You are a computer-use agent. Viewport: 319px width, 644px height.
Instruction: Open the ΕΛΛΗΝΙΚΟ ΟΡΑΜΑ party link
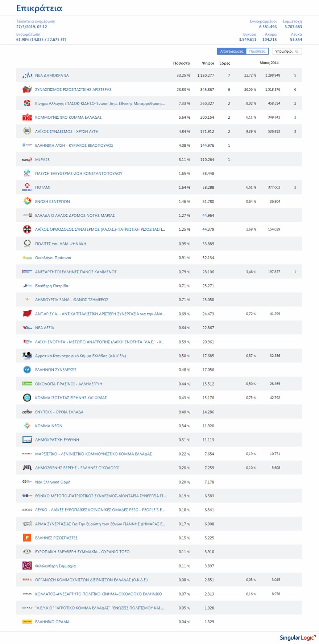[52, 622]
